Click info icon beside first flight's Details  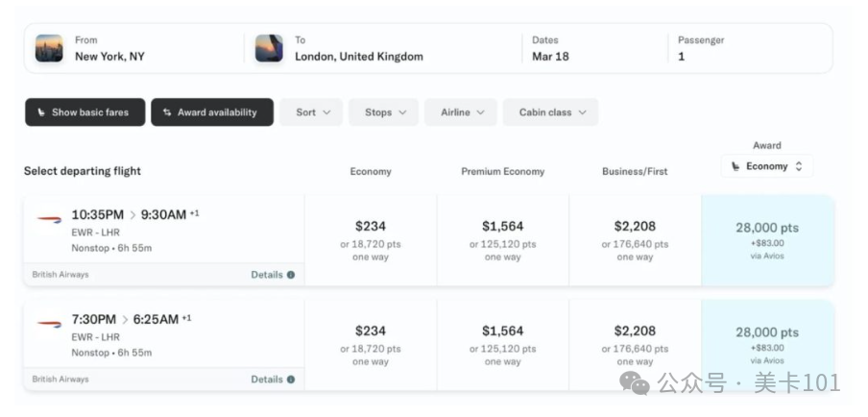[x=291, y=275]
